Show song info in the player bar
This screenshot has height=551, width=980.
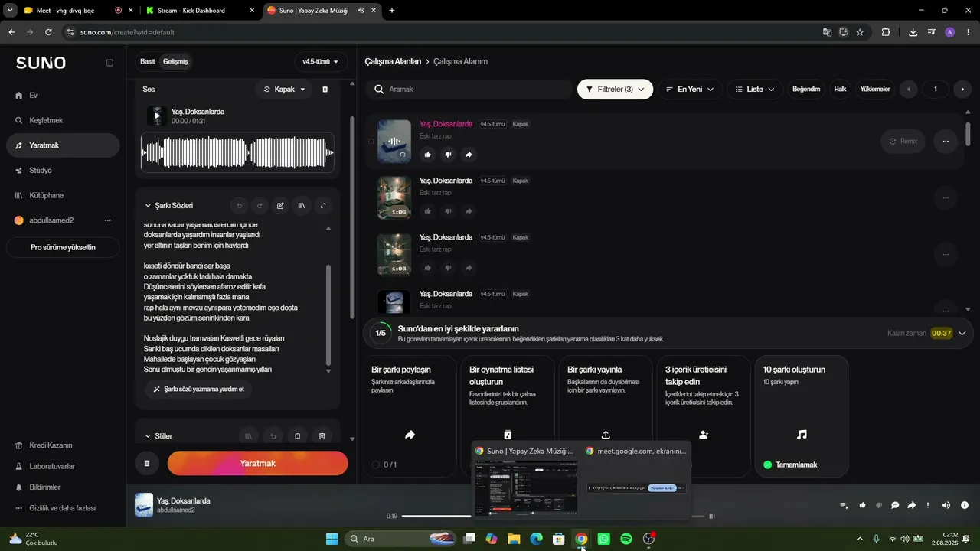tap(964, 505)
